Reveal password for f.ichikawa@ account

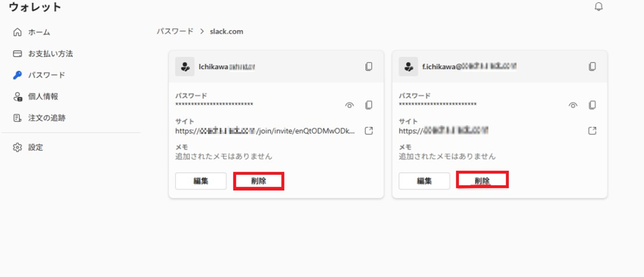573,105
